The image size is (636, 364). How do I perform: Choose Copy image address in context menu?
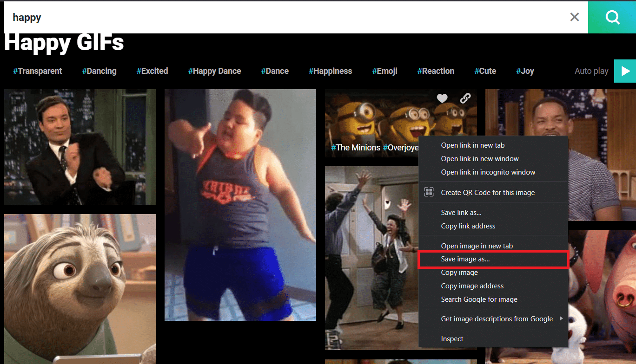point(472,286)
